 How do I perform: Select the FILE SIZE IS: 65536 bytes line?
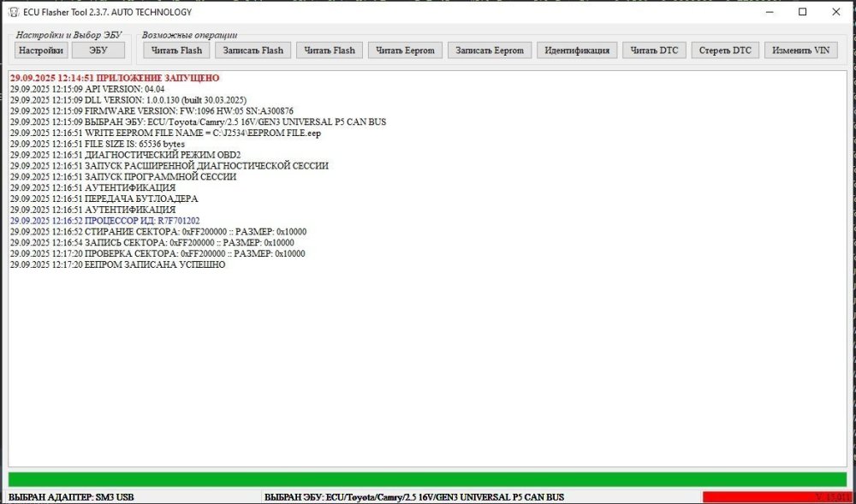tap(98, 144)
